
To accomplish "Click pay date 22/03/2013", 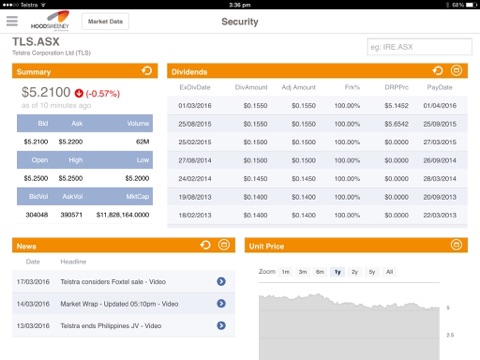I will point(440,215).
